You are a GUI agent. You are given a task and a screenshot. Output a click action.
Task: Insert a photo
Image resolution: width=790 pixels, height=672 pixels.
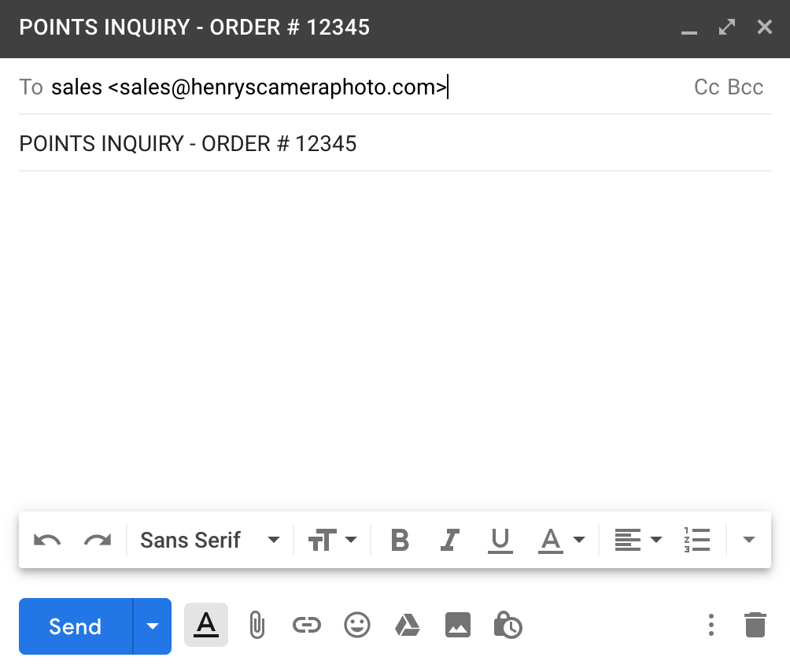[458, 625]
